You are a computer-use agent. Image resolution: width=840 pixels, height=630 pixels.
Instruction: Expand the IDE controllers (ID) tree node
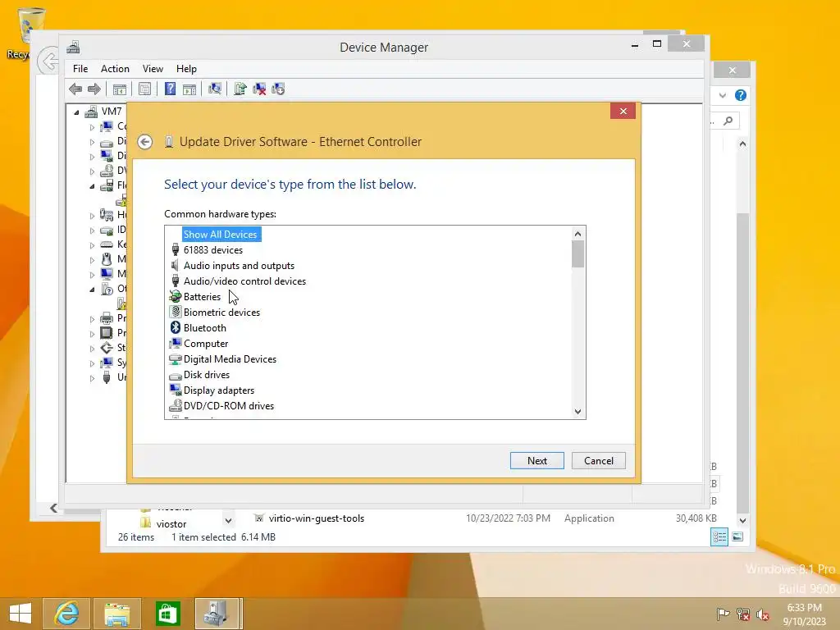(92, 231)
